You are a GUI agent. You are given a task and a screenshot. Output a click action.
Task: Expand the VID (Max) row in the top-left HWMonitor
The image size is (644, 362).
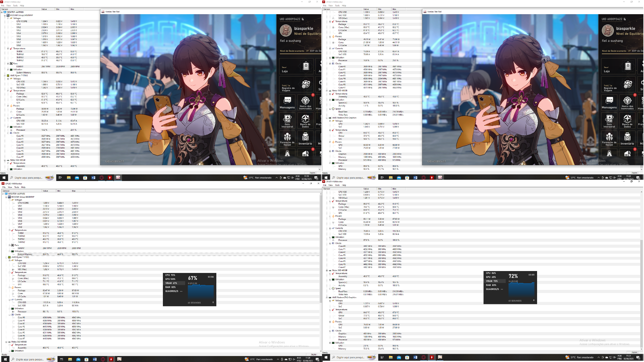pyautogui.click(x=11, y=88)
